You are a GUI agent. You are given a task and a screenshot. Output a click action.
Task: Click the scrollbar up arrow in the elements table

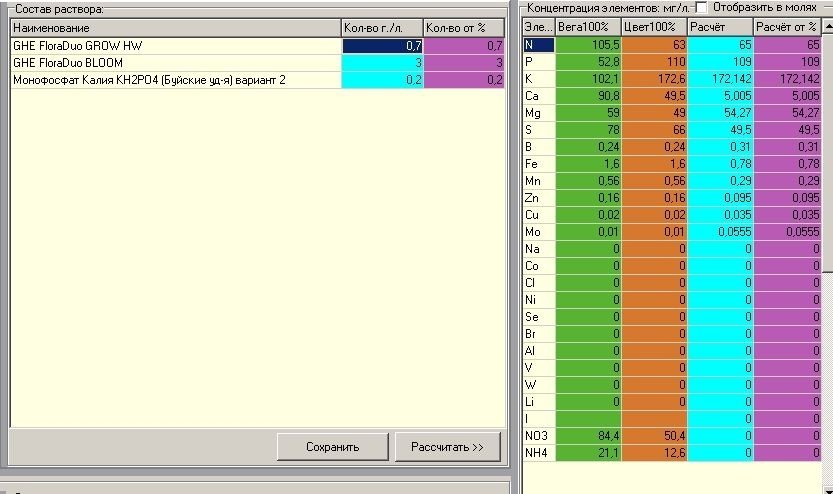pyautogui.click(x=828, y=26)
